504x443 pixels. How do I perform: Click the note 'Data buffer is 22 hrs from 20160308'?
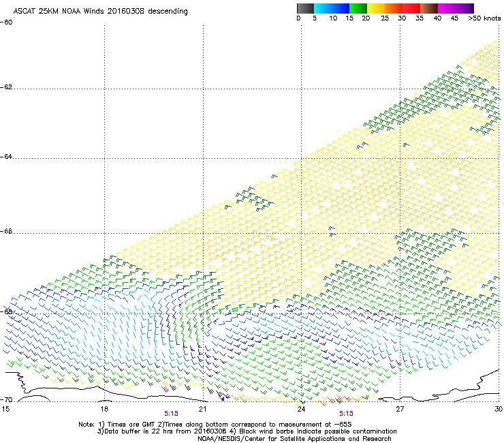(163, 431)
